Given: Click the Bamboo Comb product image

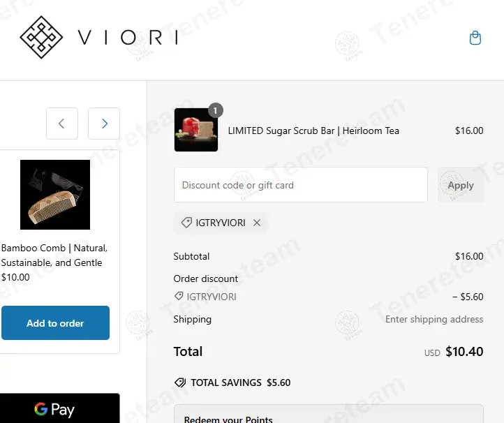Looking at the screenshot, I should pyautogui.click(x=55, y=195).
